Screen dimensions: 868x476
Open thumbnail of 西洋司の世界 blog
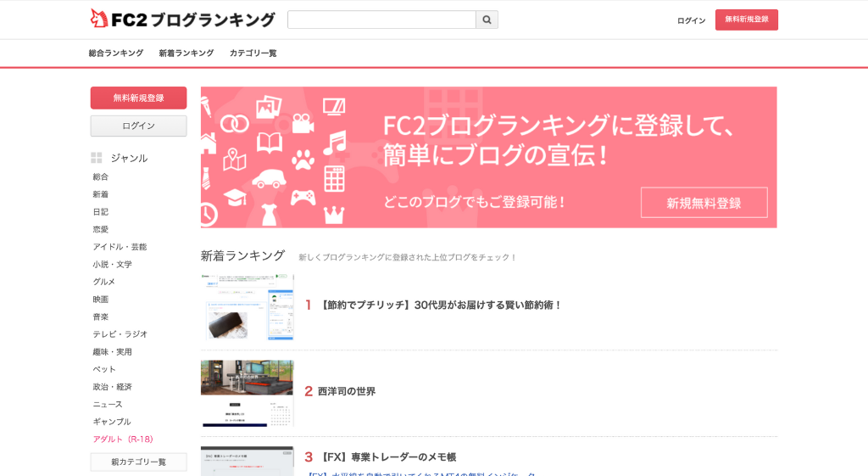247,394
